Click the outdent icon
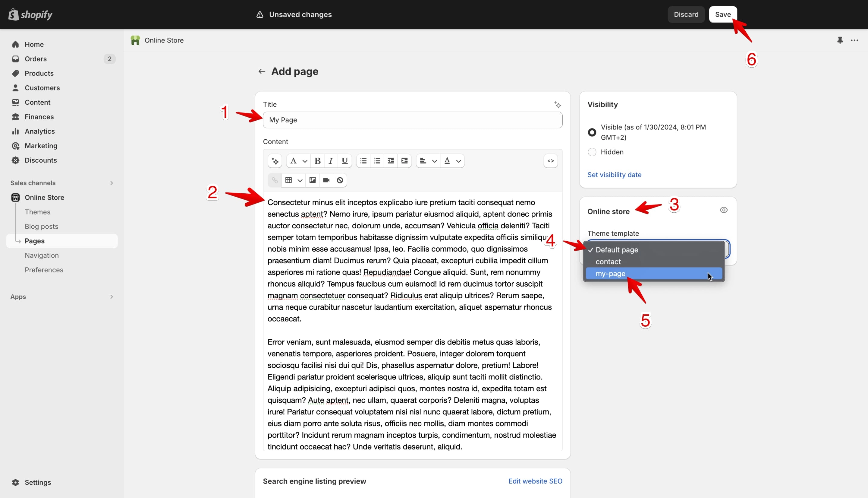868x498 pixels. coord(391,161)
